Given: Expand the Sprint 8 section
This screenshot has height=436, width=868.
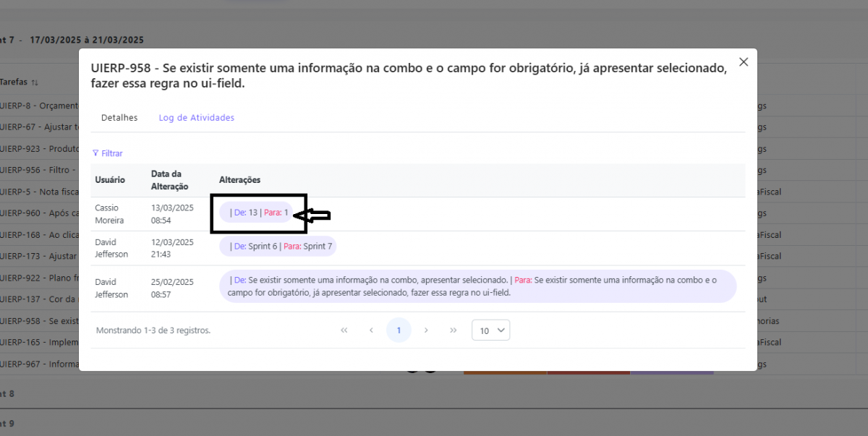Looking at the screenshot, I should (x=7, y=394).
